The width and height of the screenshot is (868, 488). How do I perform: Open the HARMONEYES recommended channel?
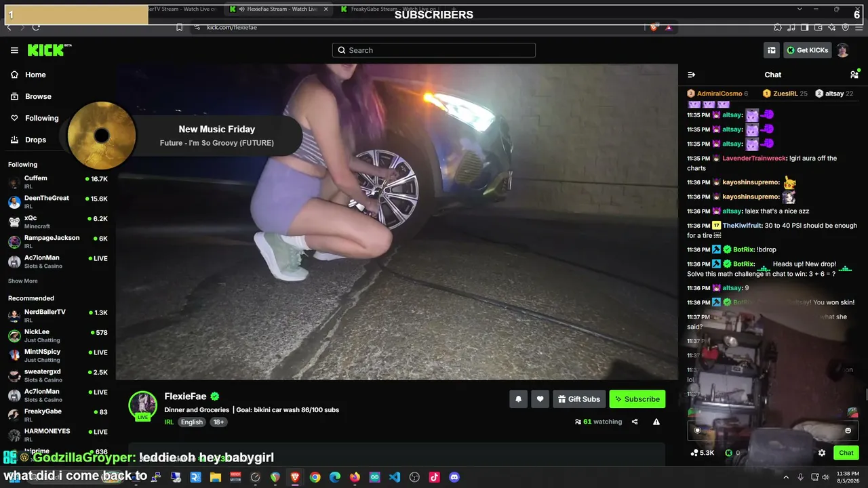click(x=58, y=435)
